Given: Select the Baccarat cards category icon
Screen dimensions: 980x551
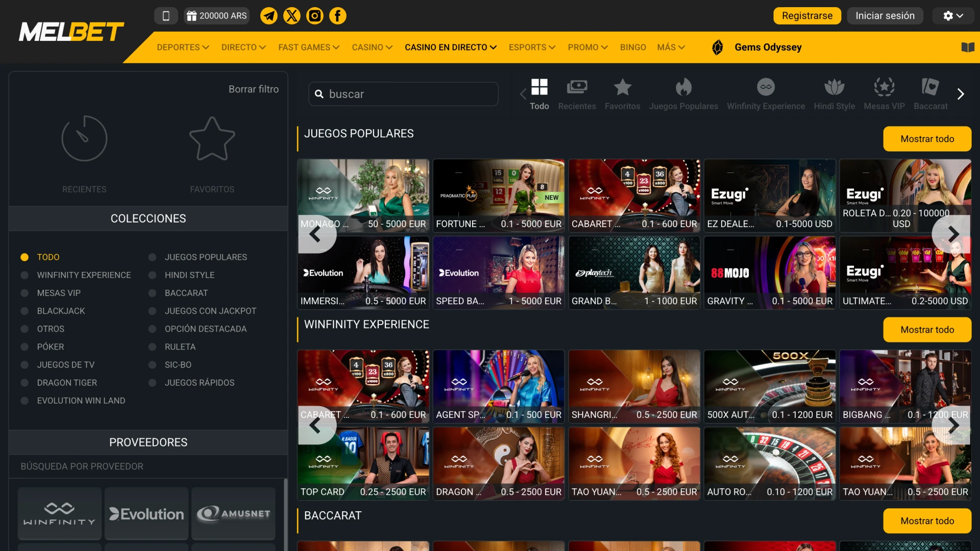Looking at the screenshot, I should point(930,93).
